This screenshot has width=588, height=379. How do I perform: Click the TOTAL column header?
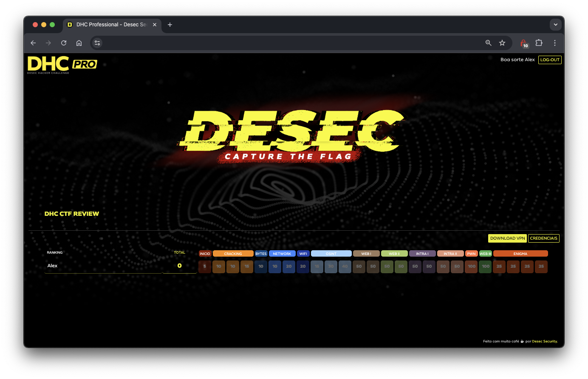(x=180, y=252)
